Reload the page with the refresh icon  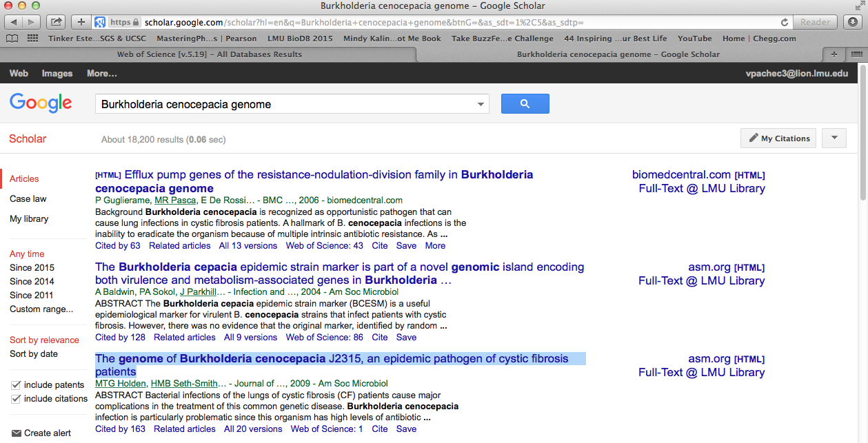tap(785, 22)
